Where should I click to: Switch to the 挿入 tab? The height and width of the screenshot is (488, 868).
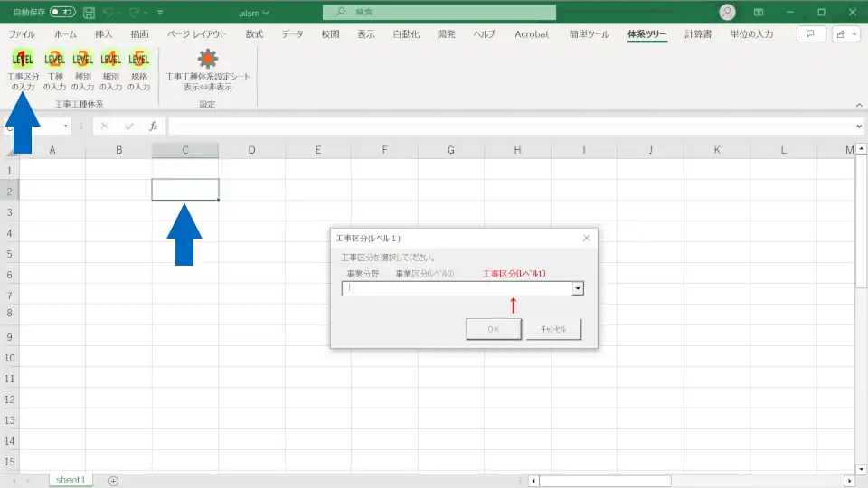click(103, 34)
